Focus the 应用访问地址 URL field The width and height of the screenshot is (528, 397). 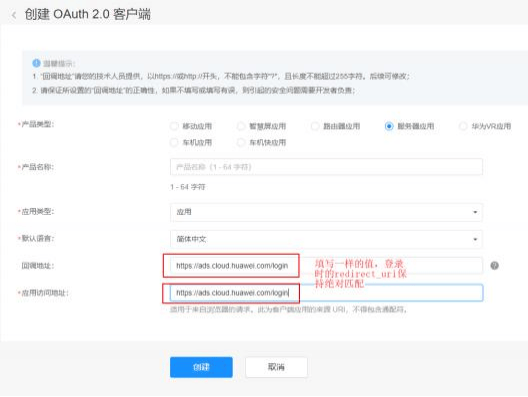pyautogui.click(x=326, y=293)
